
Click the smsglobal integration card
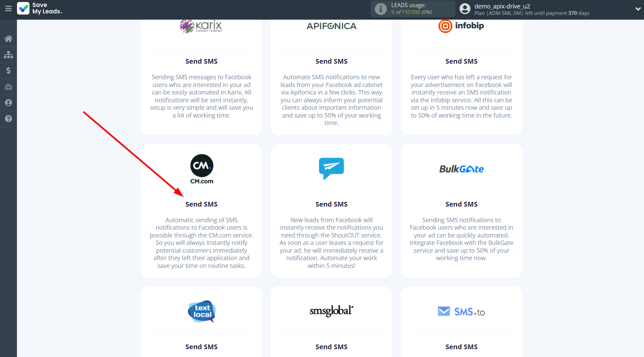331,311
